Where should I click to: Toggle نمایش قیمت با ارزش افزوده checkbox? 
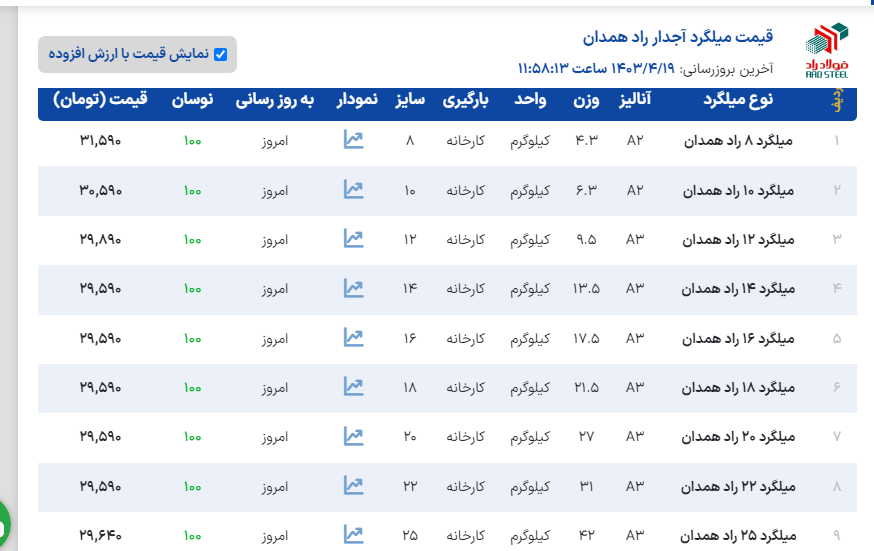221,55
